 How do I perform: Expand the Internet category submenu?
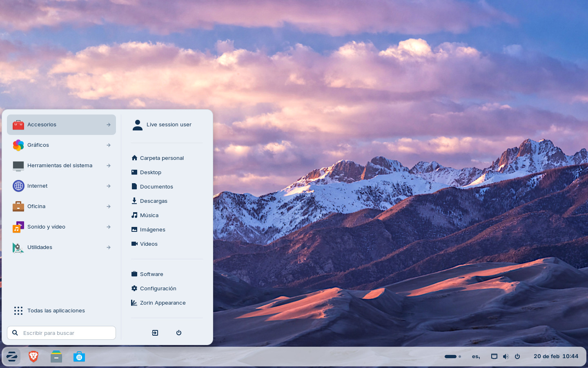click(x=109, y=186)
